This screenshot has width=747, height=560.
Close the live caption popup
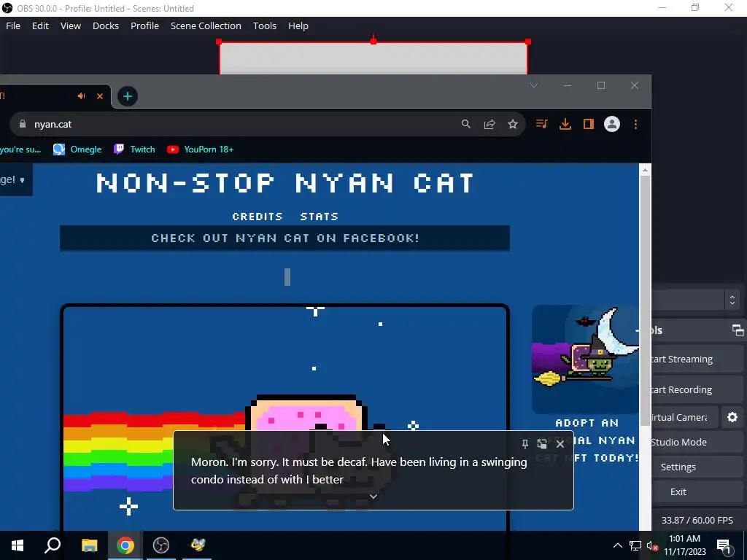[560, 444]
